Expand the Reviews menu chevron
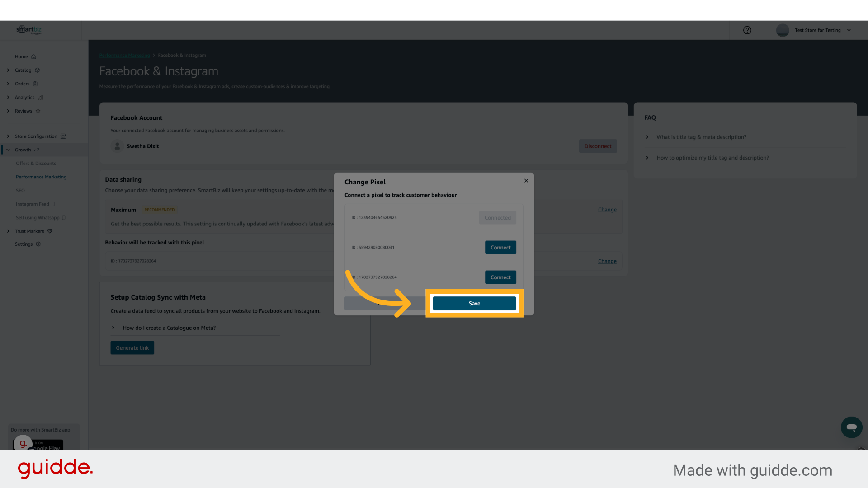The height and width of the screenshot is (488, 868). click(8, 111)
